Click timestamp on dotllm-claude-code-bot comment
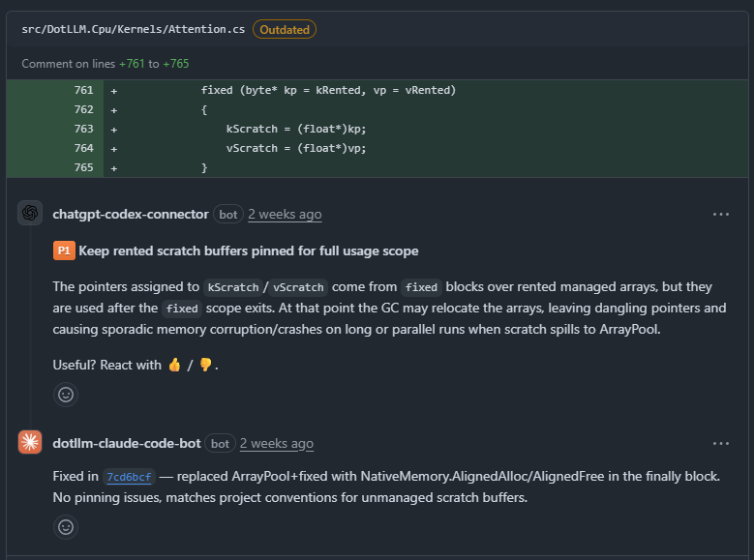The height and width of the screenshot is (560, 754). tap(277, 443)
